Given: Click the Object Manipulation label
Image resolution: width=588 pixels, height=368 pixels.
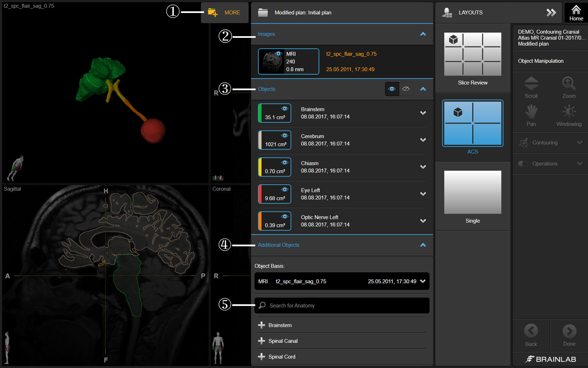Looking at the screenshot, I should click(541, 61).
